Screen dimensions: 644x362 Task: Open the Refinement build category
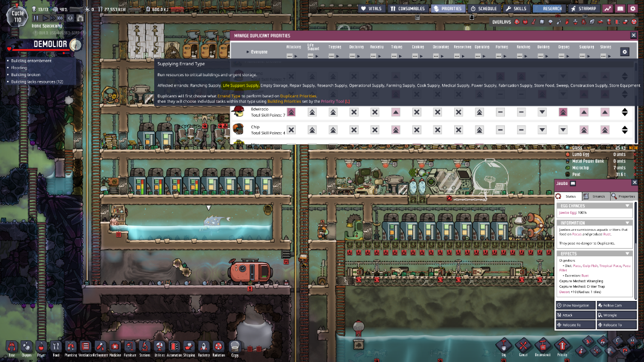click(100, 347)
